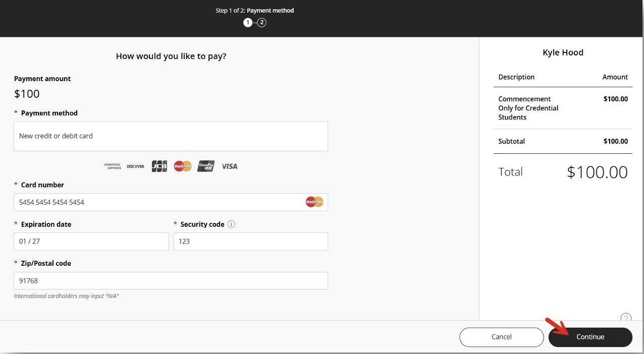Click the MasterCard logo in card row
Image resolution: width=644 pixels, height=354 pixels.
183,166
